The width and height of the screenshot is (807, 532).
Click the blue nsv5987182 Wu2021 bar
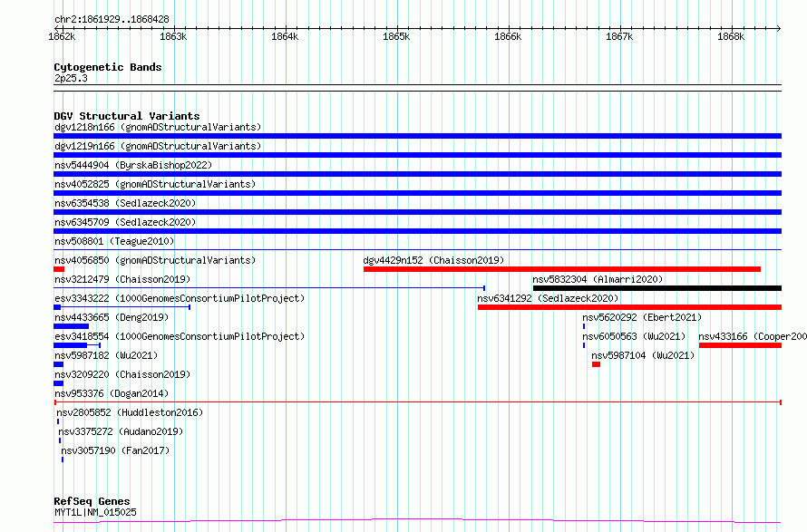(x=58, y=364)
